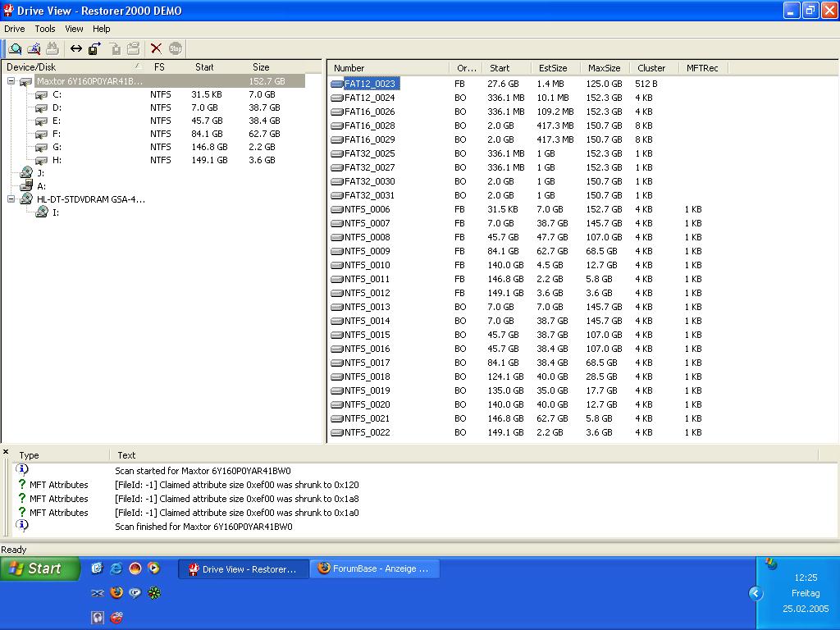The height and width of the screenshot is (630, 840).
Task: Collapse the Maxtor 6Y160P0YAR41B disk node
Action: (11, 81)
